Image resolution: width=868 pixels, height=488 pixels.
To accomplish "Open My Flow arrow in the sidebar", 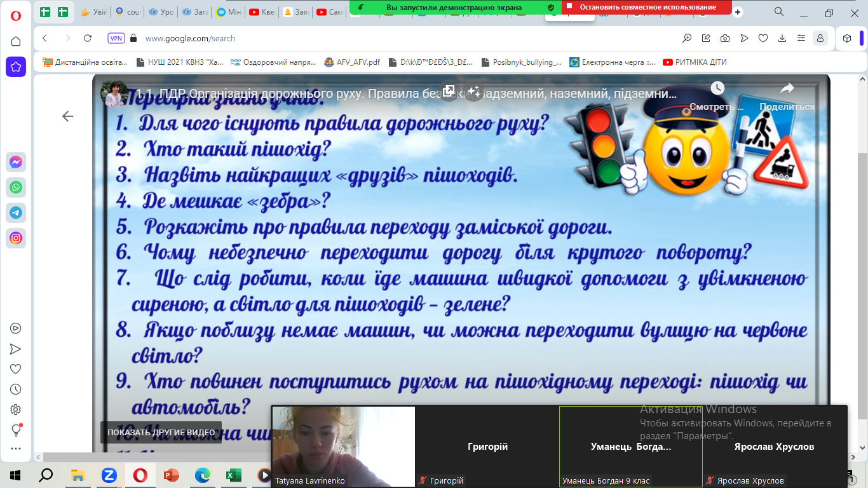I will coord(16,349).
